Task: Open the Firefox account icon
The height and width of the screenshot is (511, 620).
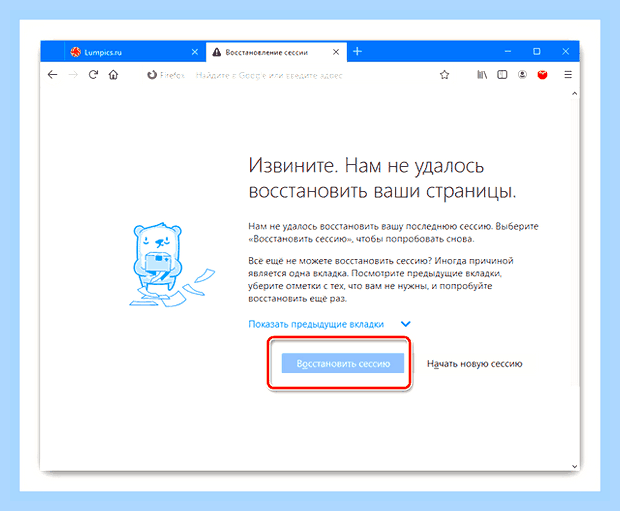Action: pyautogui.click(x=522, y=75)
